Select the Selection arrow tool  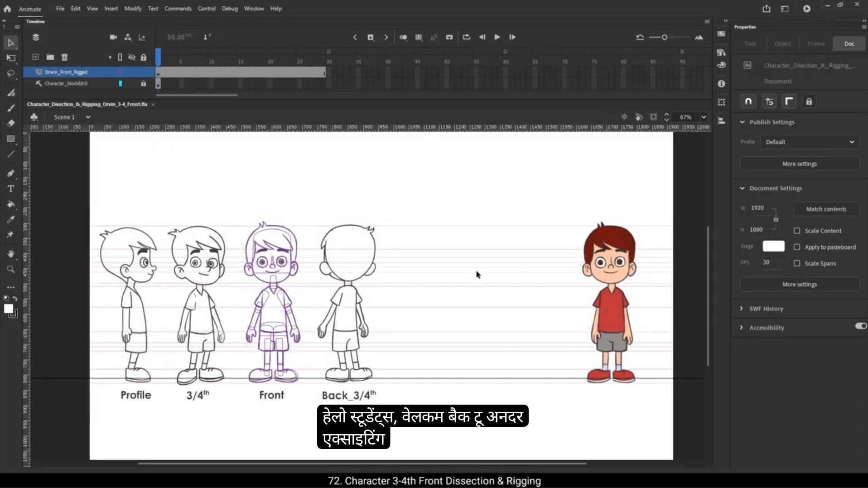pyautogui.click(x=11, y=43)
